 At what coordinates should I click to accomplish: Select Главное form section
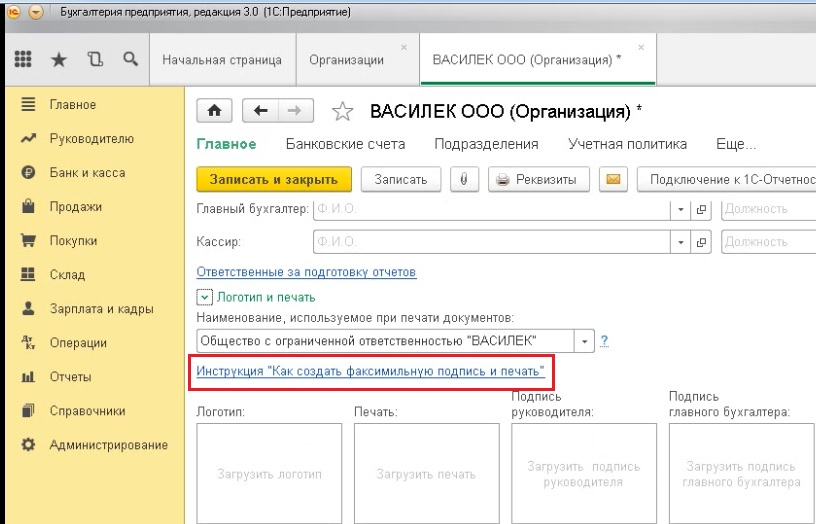tap(226, 144)
